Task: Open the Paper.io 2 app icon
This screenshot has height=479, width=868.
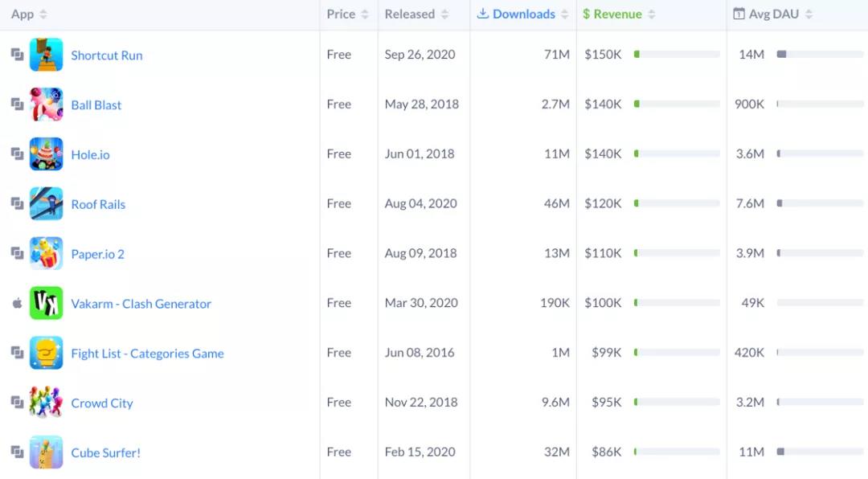Action: point(46,253)
